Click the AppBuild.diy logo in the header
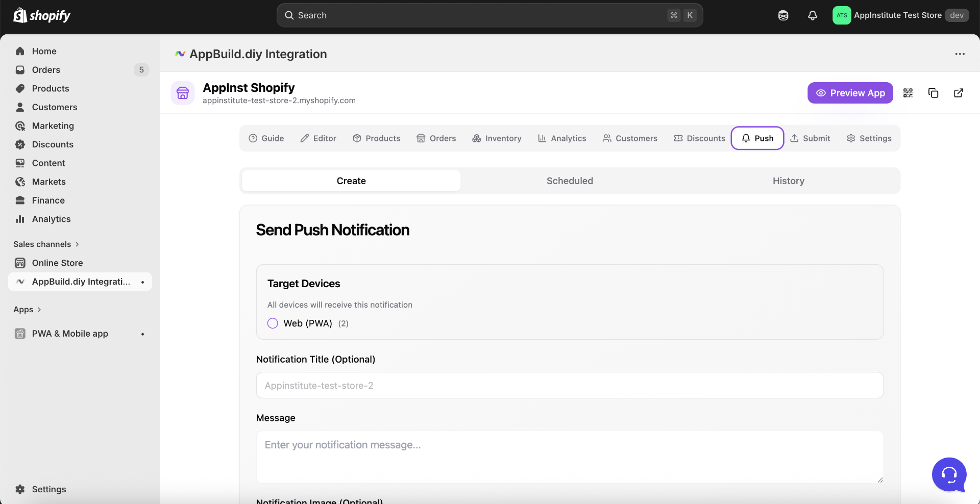 (180, 54)
